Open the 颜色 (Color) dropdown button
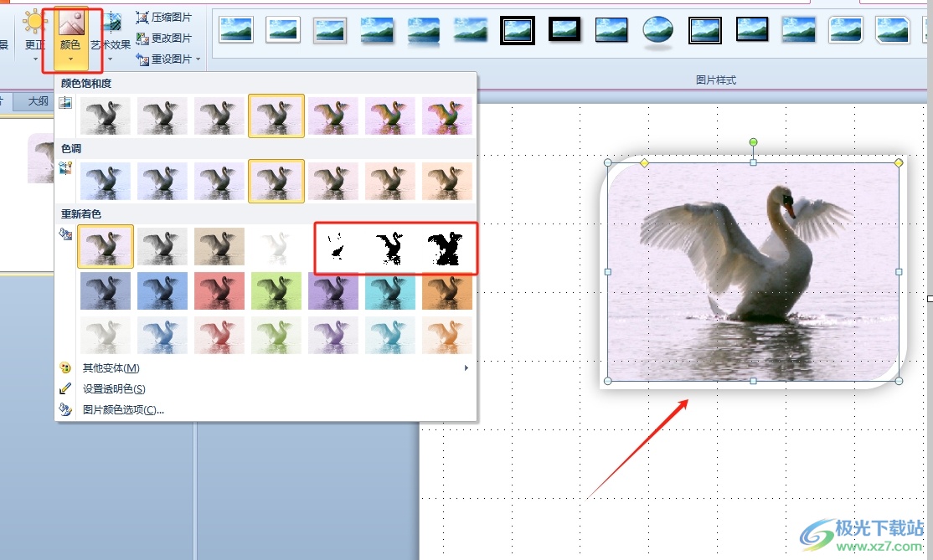Screen dimensions: 933x560 click(71, 38)
